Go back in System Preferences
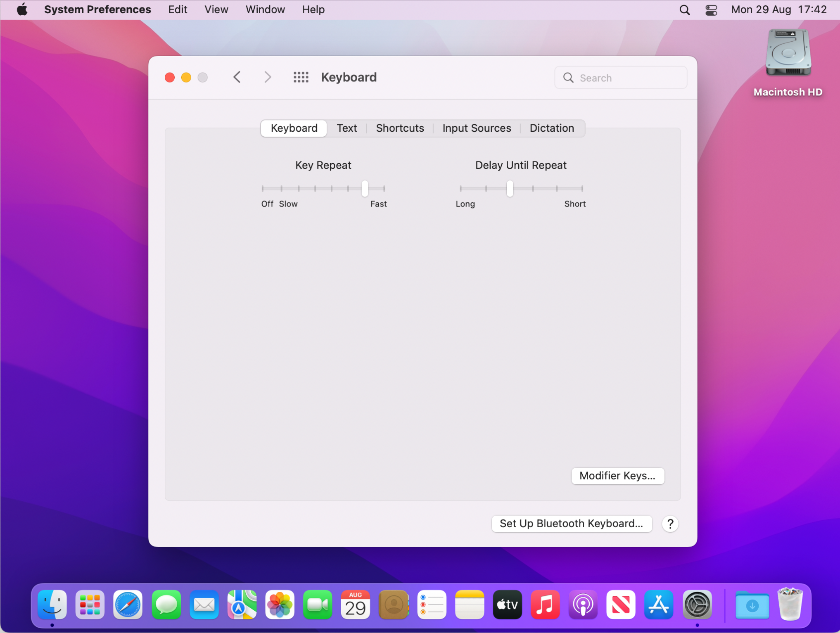 tap(237, 77)
